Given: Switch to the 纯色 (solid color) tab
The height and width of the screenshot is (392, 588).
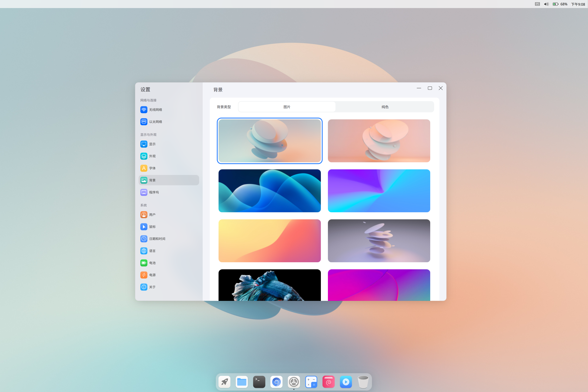Looking at the screenshot, I should point(385,107).
